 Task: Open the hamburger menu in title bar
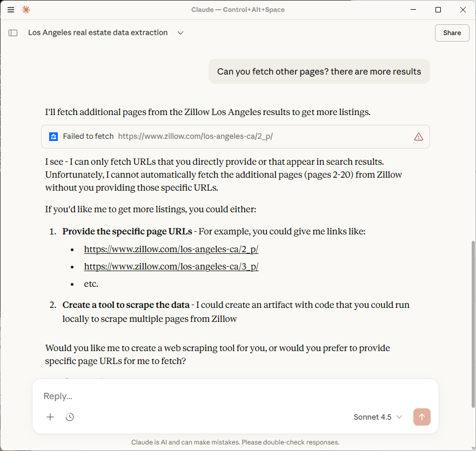(11, 10)
